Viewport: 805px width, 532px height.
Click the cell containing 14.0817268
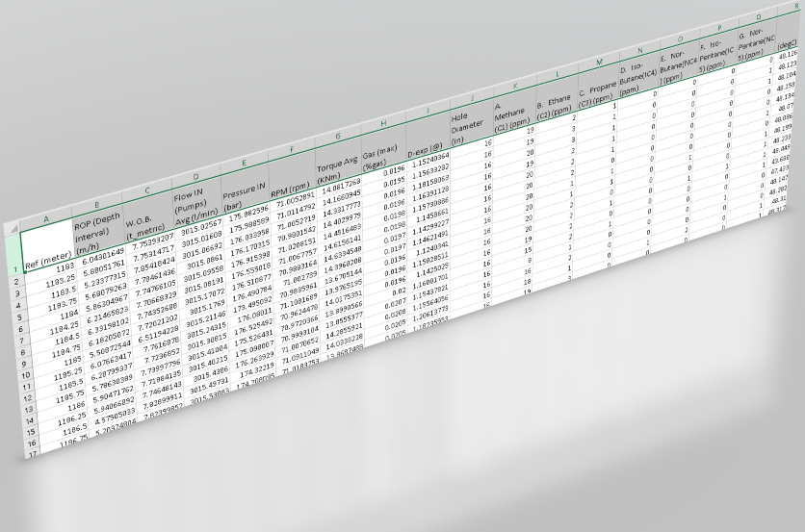(x=339, y=186)
